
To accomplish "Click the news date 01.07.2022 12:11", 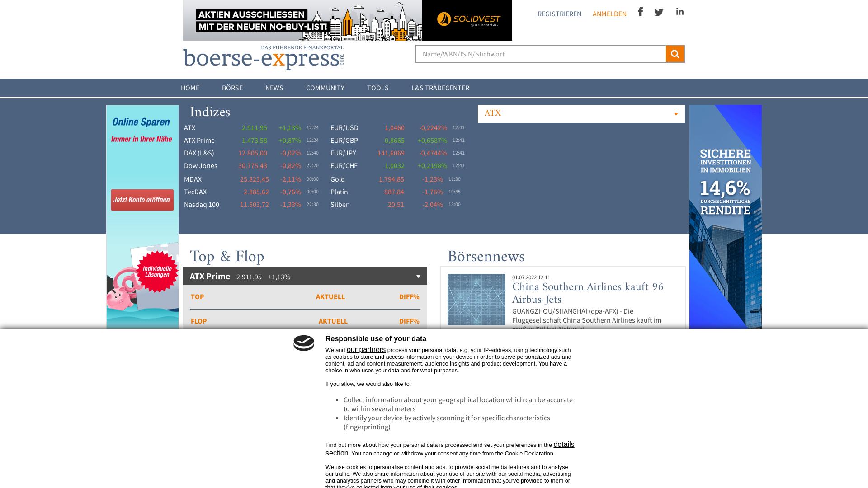I will click(x=531, y=277).
